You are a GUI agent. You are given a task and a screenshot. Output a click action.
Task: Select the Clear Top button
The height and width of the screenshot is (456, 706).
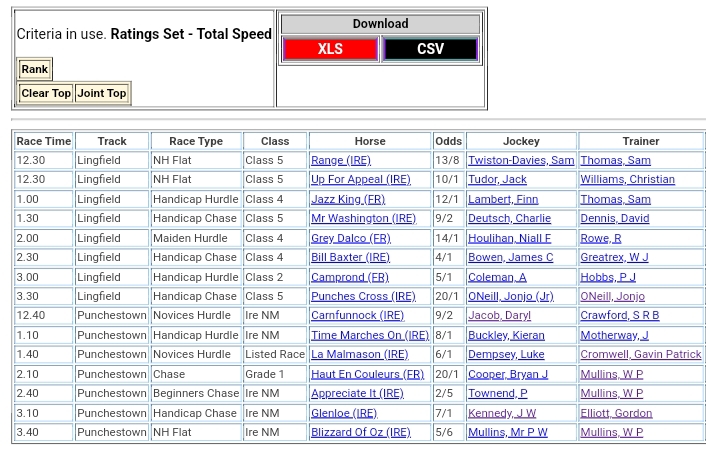pos(46,93)
